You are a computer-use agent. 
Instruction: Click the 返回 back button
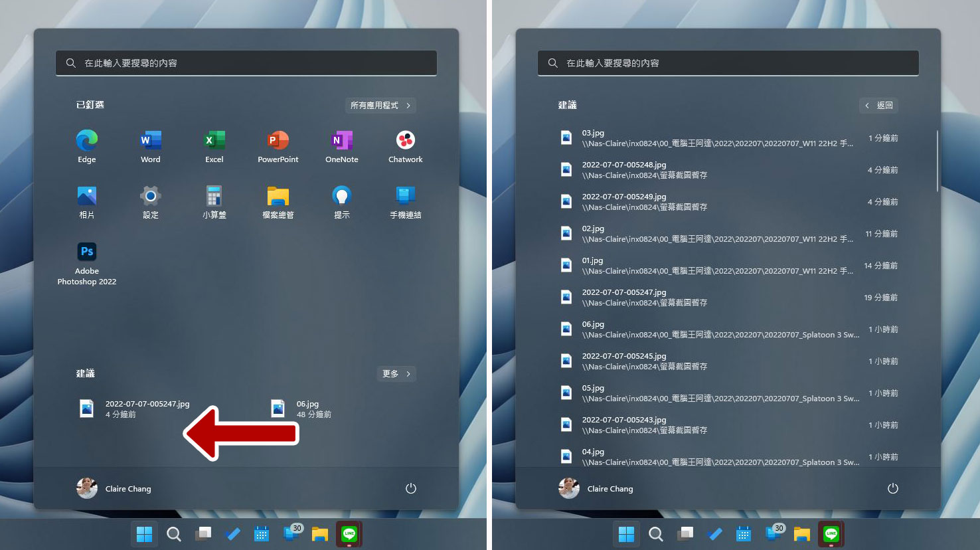878,106
